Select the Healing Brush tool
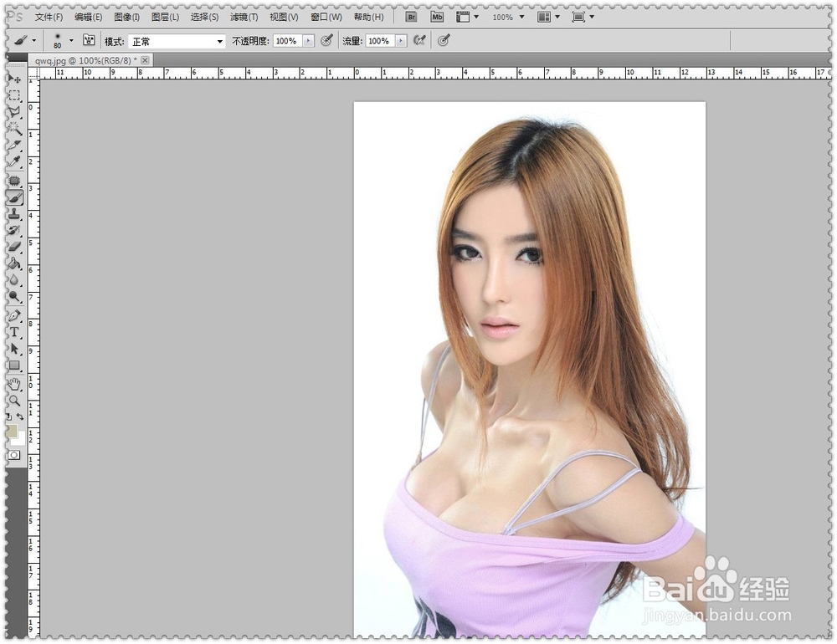 point(14,181)
